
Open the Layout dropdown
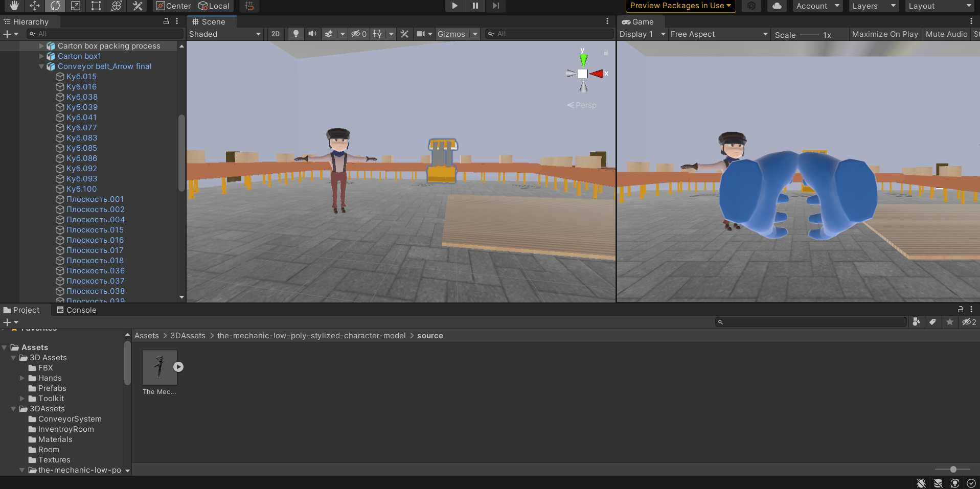[x=940, y=6]
